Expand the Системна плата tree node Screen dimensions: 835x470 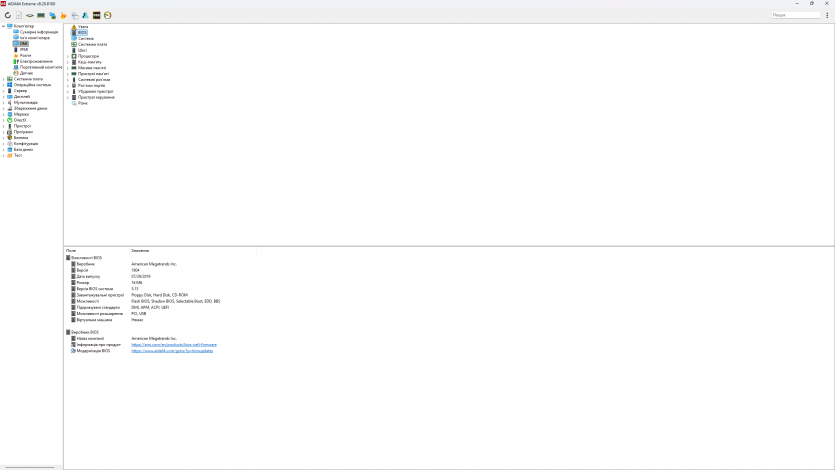point(3,79)
